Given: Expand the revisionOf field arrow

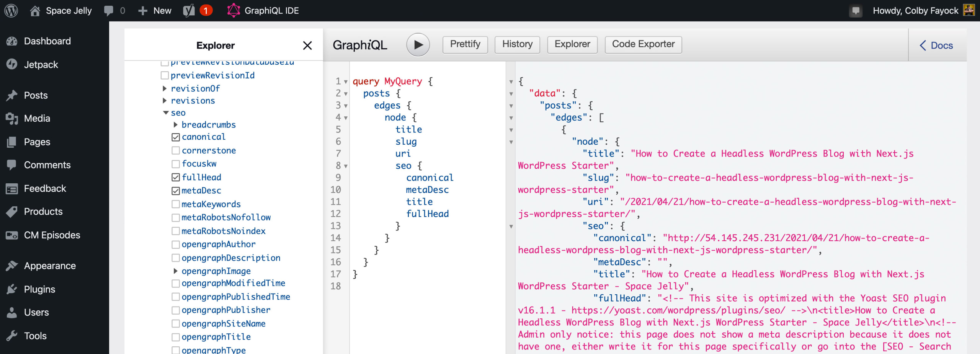Looking at the screenshot, I should [165, 88].
